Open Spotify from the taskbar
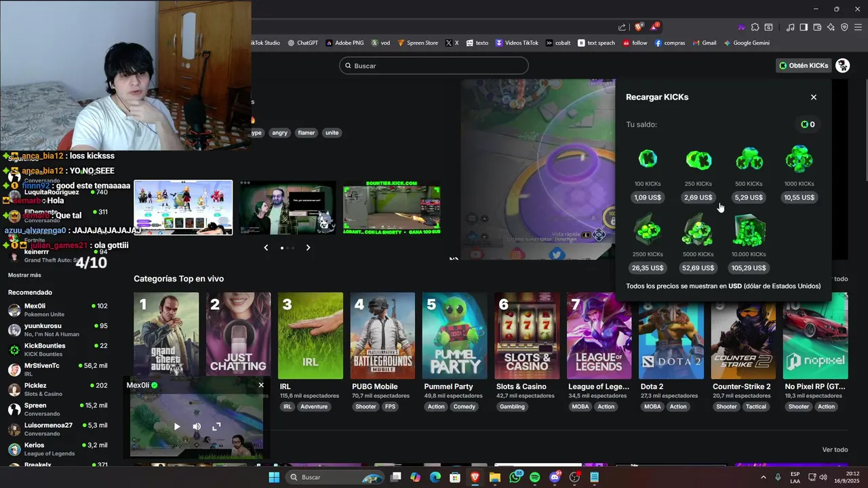 (x=534, y=477)
